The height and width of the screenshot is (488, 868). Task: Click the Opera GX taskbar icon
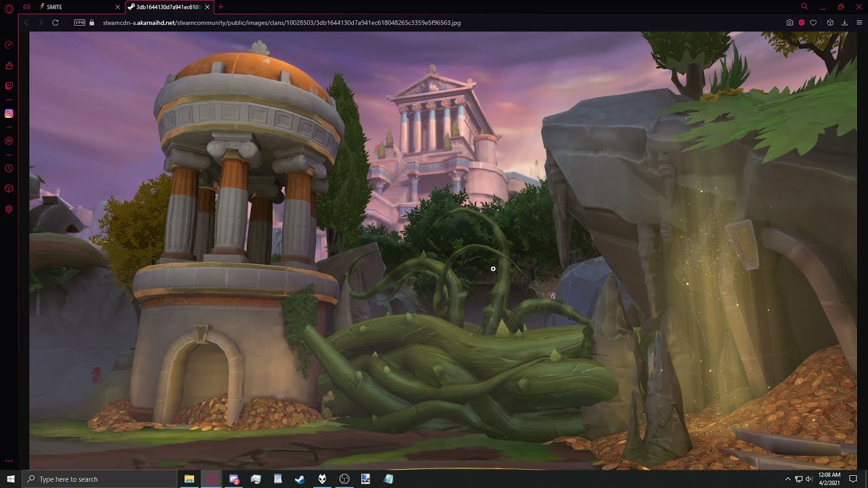point(212,479)
